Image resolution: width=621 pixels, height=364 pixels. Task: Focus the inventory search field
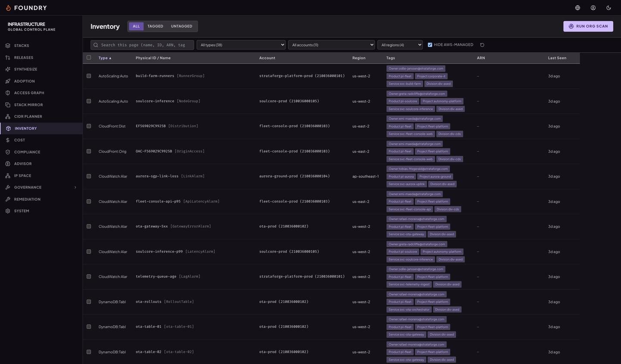(142, 45)
